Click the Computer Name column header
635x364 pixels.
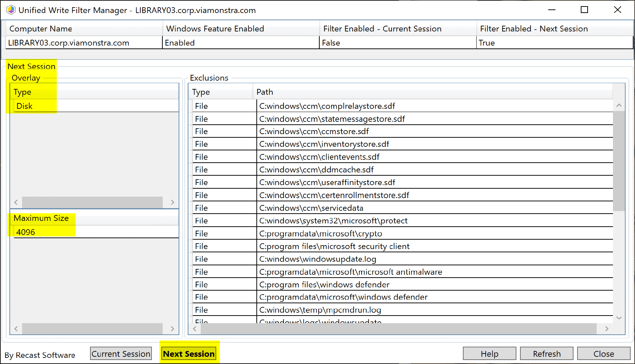click(41, 29)
